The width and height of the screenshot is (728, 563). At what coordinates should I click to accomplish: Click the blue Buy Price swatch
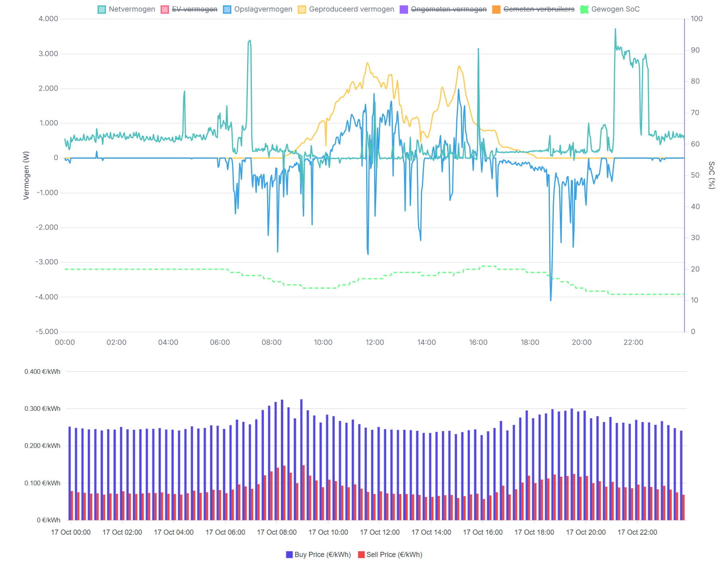[x=289, y=555]
